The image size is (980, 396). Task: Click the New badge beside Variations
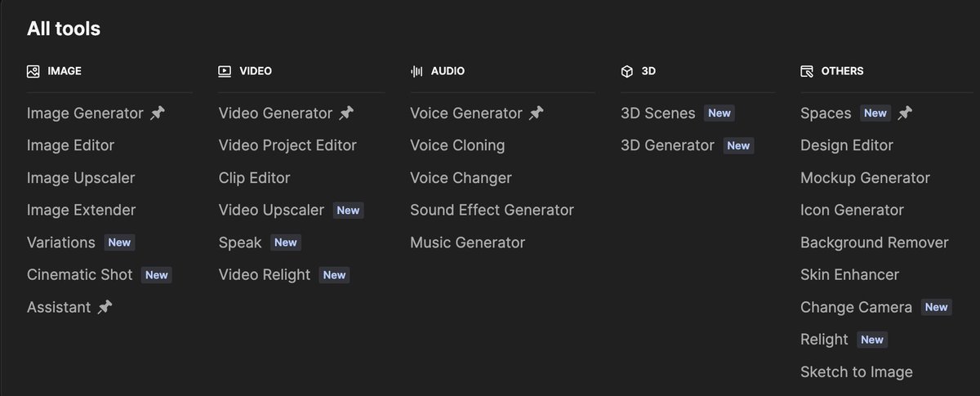119,242
